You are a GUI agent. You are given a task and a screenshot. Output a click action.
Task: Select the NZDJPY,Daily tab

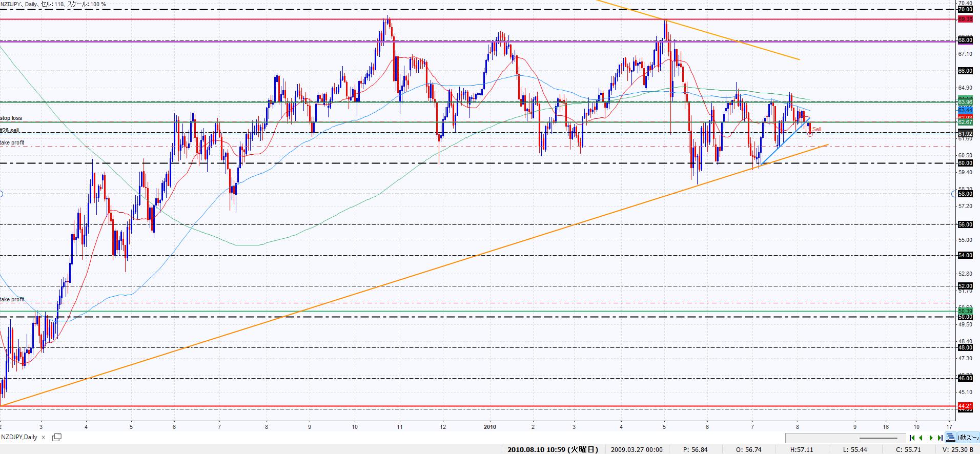click(x=19, y=437)
